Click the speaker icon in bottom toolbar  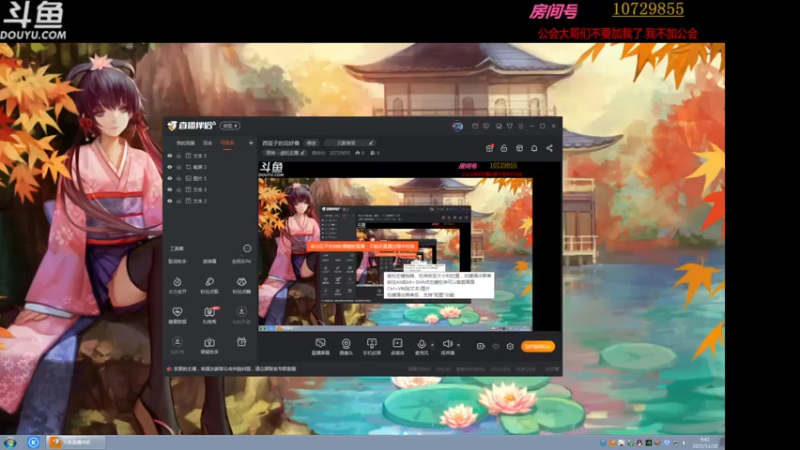447,346
